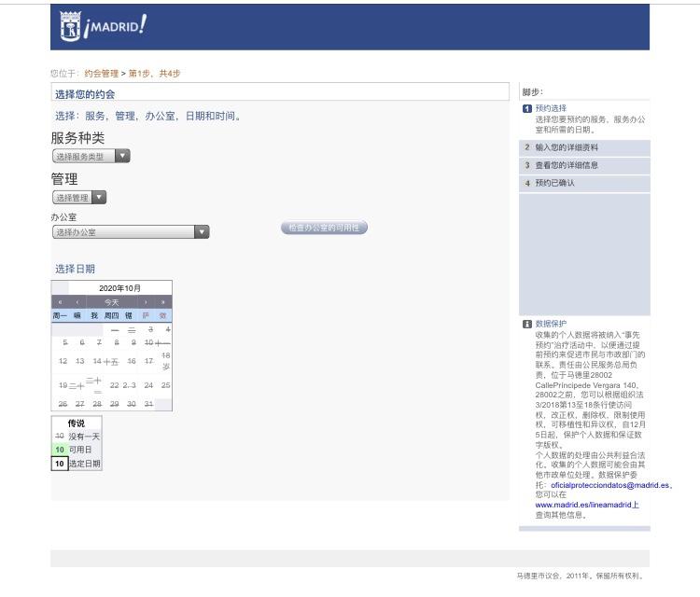This screenshot has height=597, width=700.
Task: Select day 24 in the calendar
Action: tap(148, 385)
